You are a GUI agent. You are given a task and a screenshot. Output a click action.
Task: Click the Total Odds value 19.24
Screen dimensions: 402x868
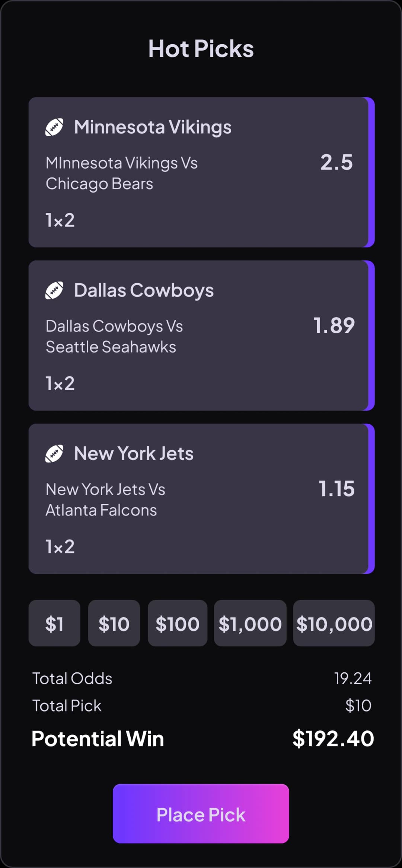353,678
